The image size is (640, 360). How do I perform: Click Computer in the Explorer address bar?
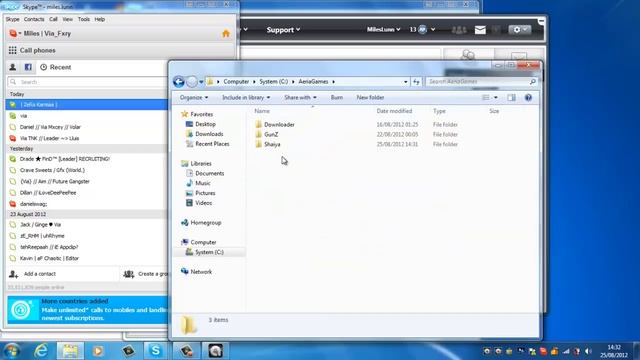tap(236, 82)
